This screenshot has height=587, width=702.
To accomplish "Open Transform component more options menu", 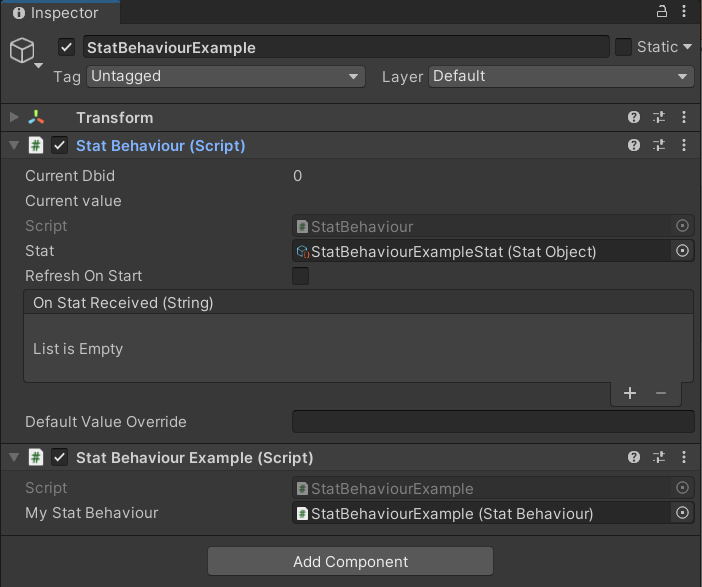I will point(684,117).
